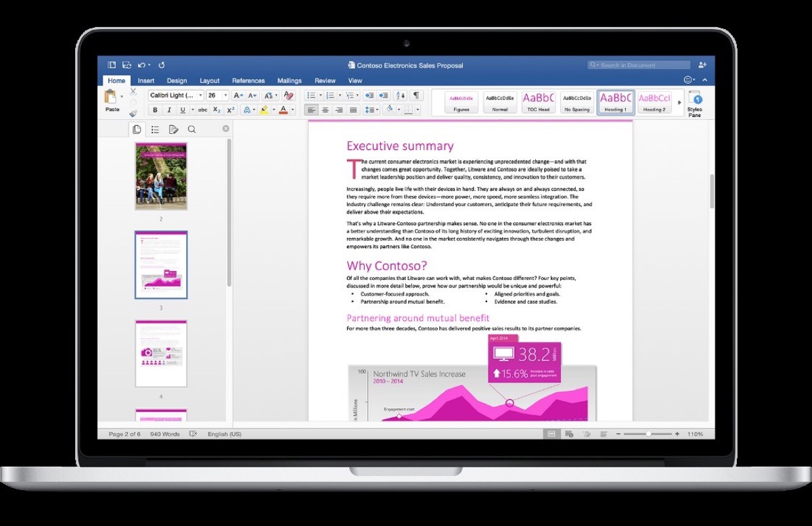Click the Share person-plus icon
Screen dimensions: 812x526
click(x=702, y=65)
